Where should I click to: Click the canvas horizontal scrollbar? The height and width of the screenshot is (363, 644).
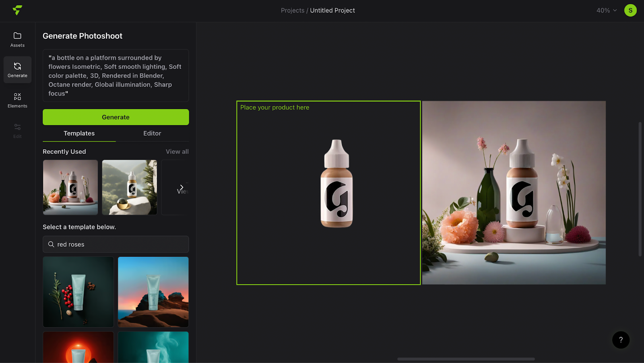(x=466, y=359)
